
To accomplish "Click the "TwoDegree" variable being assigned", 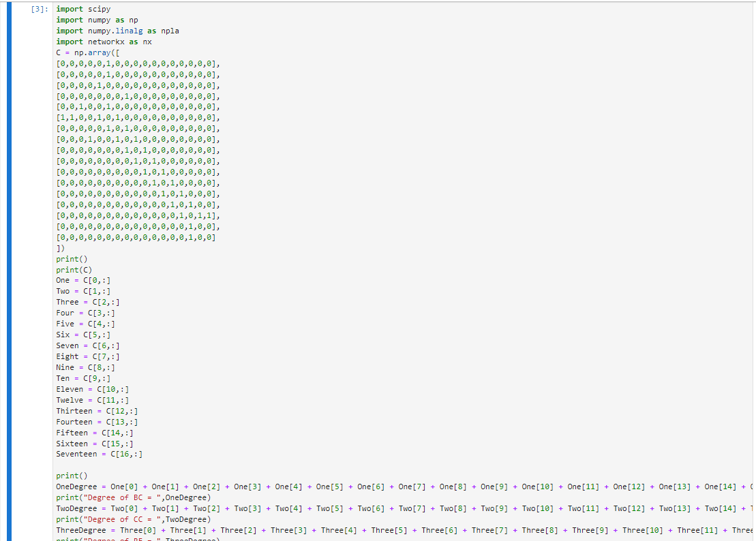I will pyautogui.click(x=76, y=508).
